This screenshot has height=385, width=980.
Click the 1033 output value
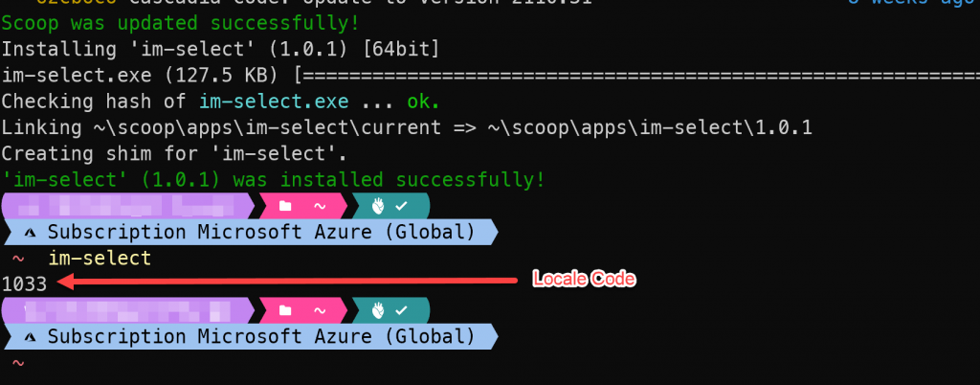(x=24, y=284)
